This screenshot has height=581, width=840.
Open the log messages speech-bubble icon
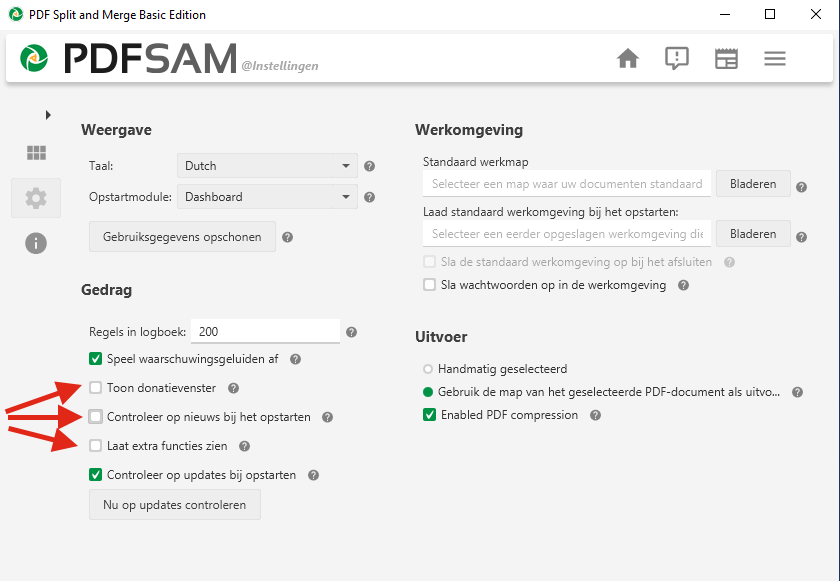[677, 59]
